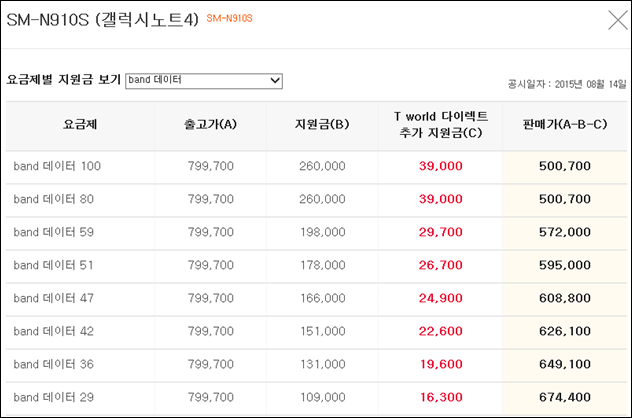
Task: Click the 500,700 price for band 데이터 100
Action: coord(565,166)
